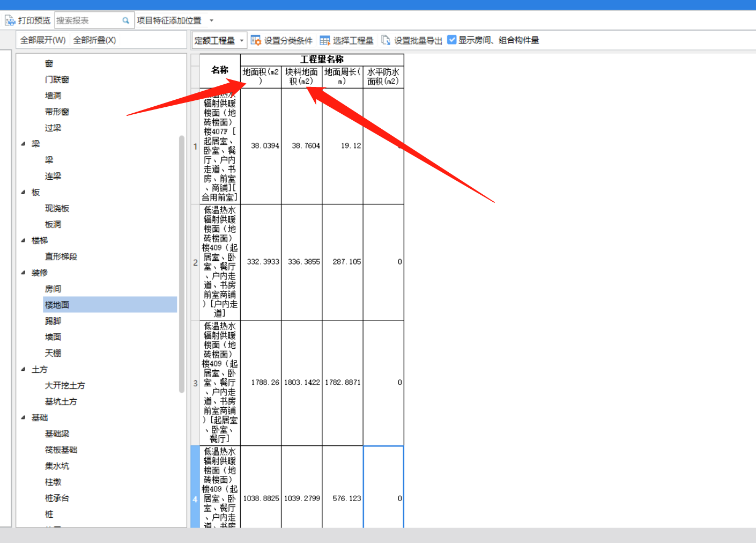Select 桩承台 in the tree
Image resolution: width=756 pixels, height=543 pixels.
coord(57,498)
